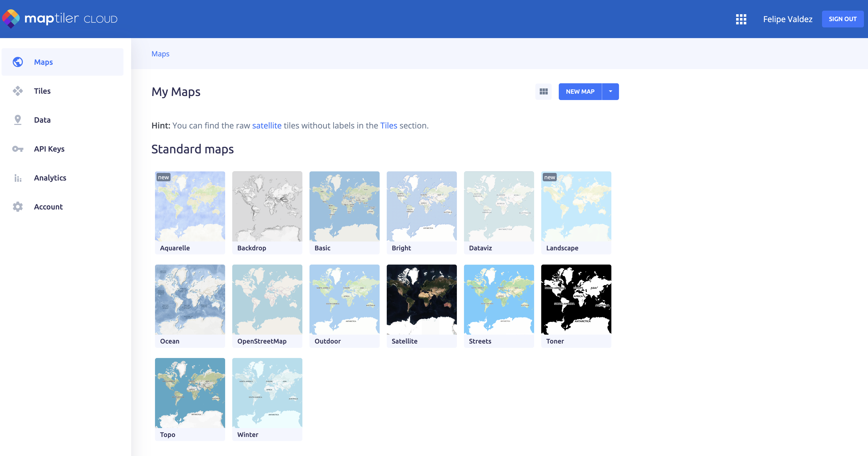Click the Tiles diamond icon in sidebar
The image size is (868, 456).
click(x=18, y=91)
